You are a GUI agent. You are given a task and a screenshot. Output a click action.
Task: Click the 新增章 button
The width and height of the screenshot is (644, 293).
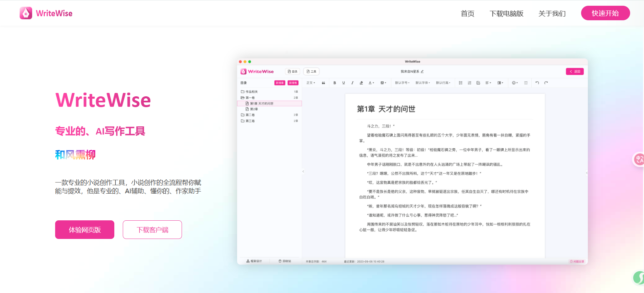[x=279, y=83]
